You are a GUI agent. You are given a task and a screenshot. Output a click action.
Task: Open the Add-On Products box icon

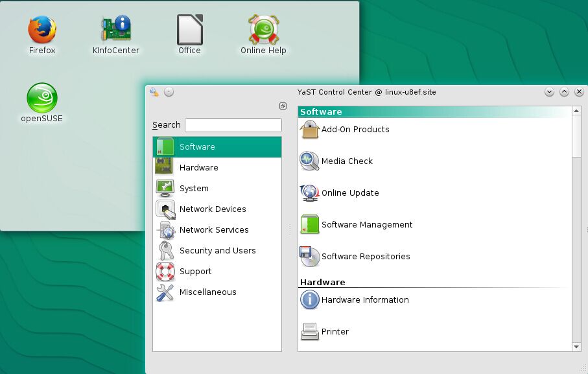tap(309, 129)
